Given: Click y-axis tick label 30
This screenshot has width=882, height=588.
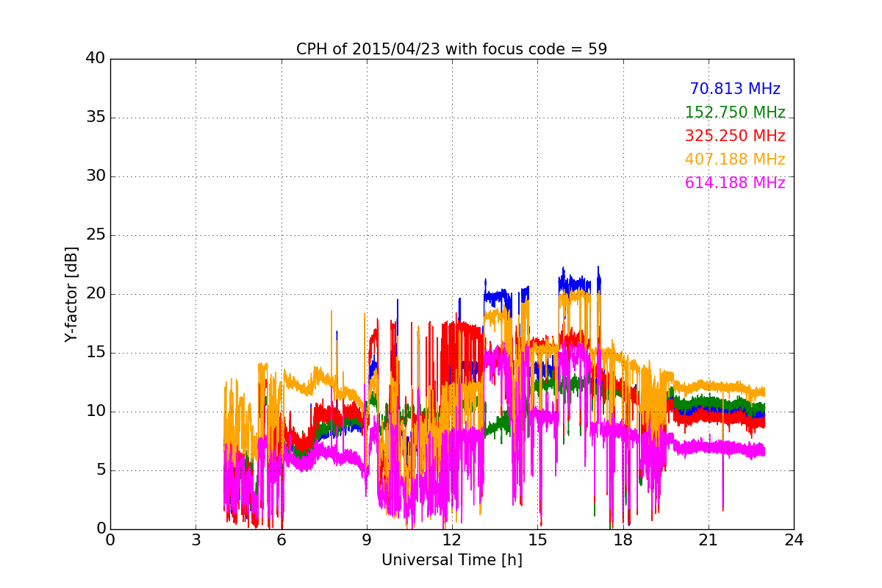Looking at the screenshot, I should (x=96, y=176).
